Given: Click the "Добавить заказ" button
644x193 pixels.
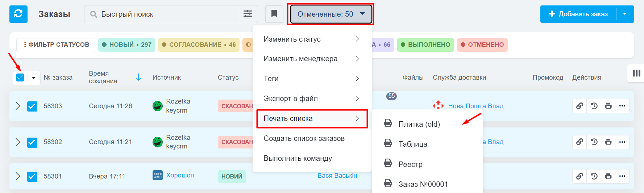Looking at the screenshot, I should pos(578,14).
